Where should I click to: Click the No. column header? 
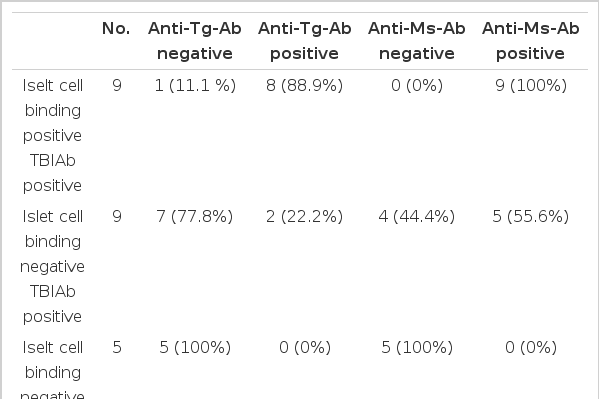[116, 29]
